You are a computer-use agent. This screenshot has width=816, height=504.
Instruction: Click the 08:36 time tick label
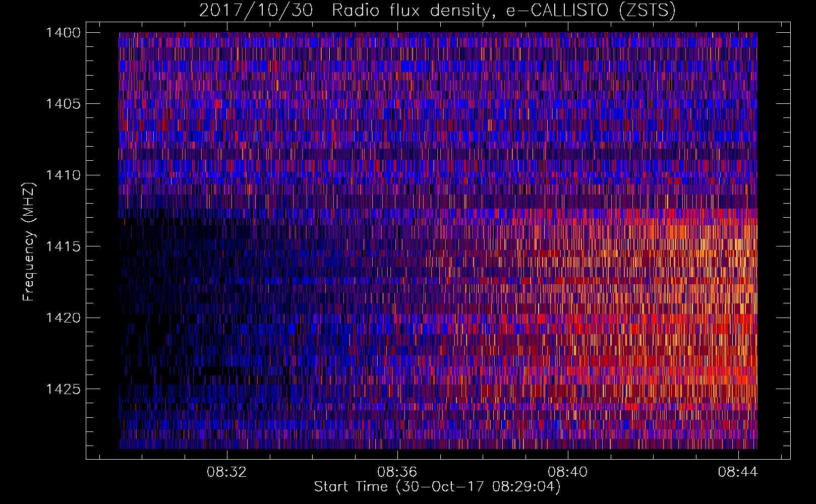point(397,472)
